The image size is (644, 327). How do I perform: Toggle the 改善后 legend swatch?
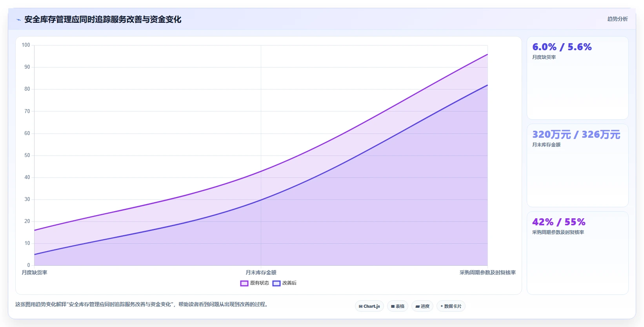(x=277, y=283)
